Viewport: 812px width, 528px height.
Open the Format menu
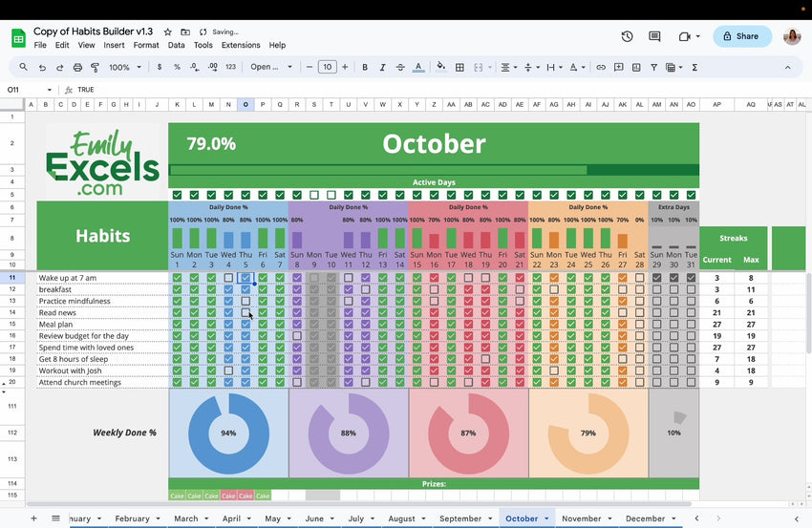click(146, 45)
